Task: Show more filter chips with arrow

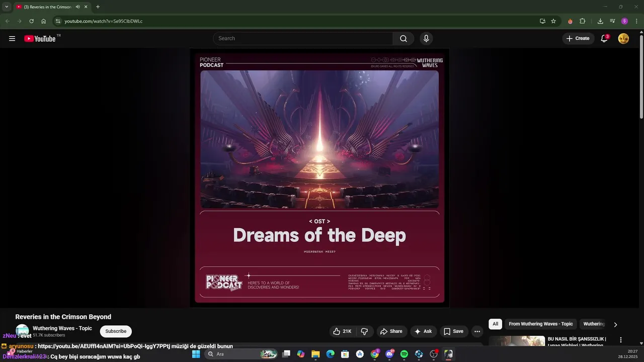Action: (615, 324)
